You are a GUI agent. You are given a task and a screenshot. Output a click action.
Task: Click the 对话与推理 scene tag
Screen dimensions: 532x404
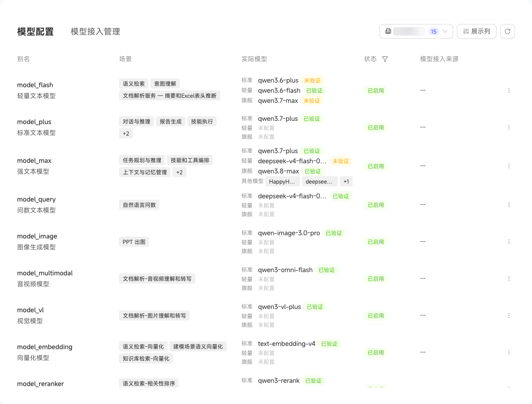(136, 122)
